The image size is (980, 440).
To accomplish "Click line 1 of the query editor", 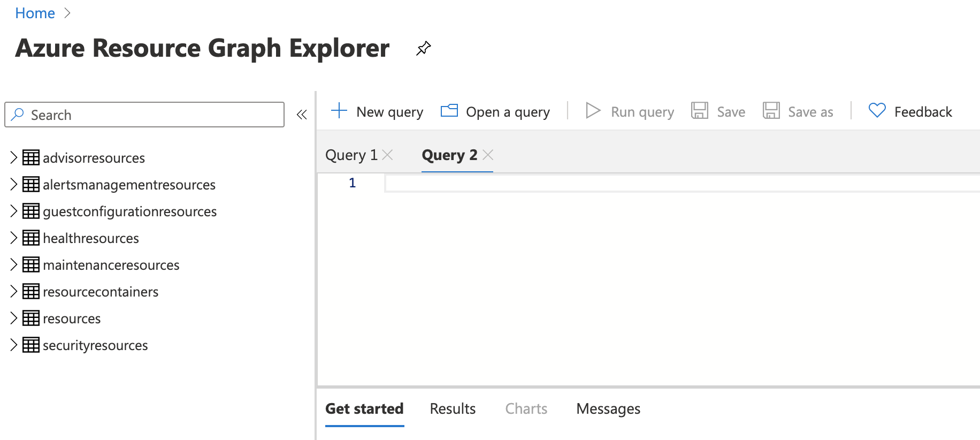I will (x=682, y=183).
